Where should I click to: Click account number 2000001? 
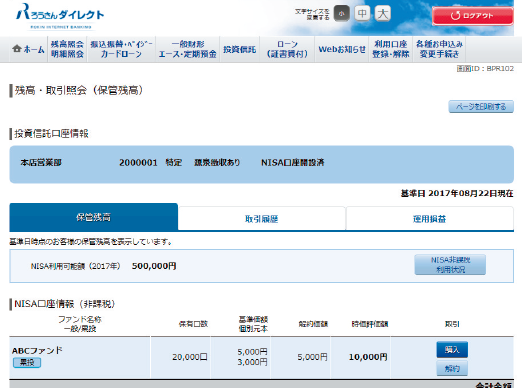[138, 163]
